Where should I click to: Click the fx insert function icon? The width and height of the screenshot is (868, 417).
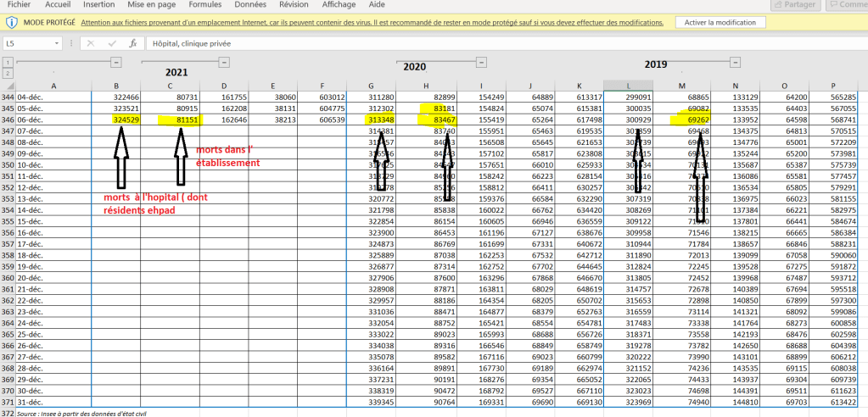click(x=132, y=43)
